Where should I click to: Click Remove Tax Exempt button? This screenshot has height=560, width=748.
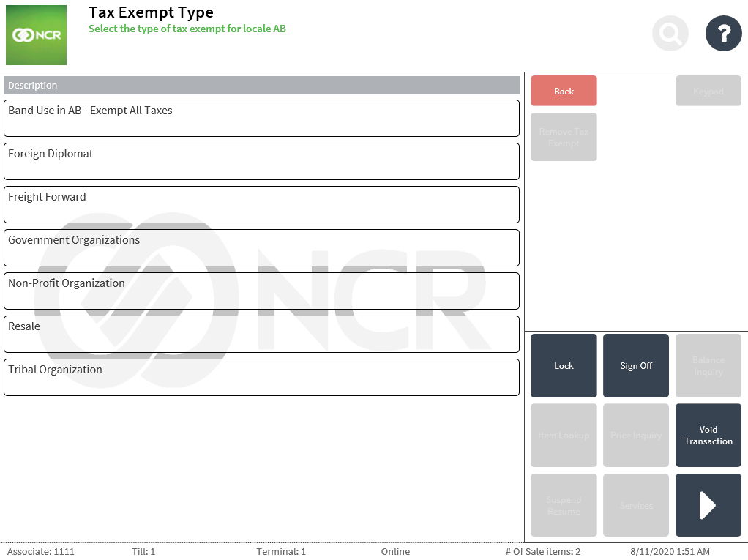tap(564, 137)
